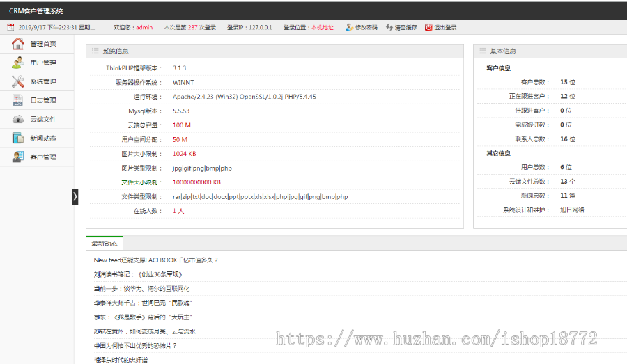Click the red 1 人 online count
Screen dimensions: 627x364
178,211
